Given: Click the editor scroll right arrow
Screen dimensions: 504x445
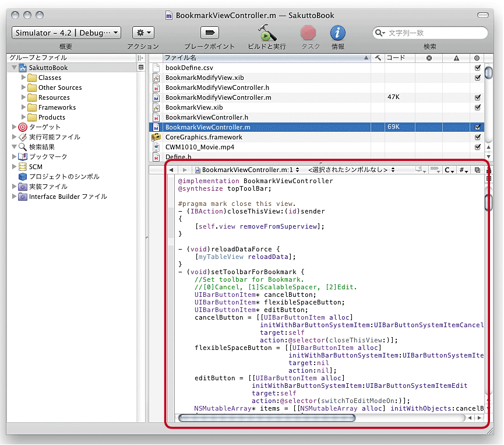Looking at the screenshot, I should pyautogui.click(x=480, y=418).
